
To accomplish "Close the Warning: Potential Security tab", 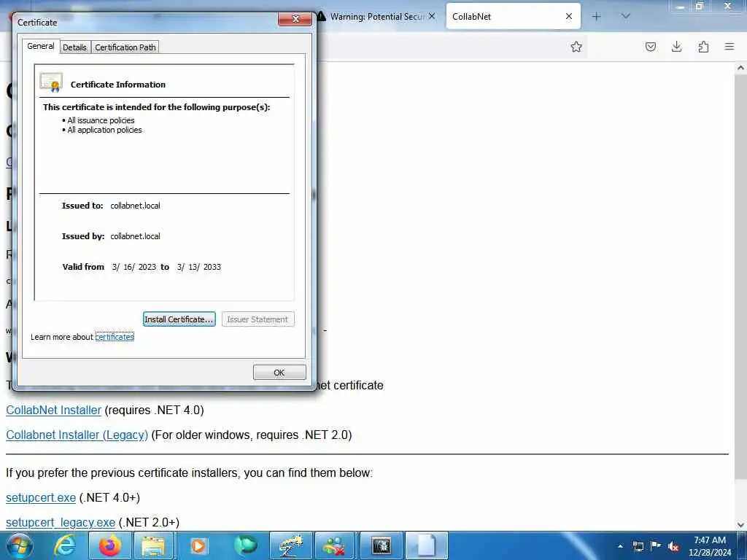I will 432,16.
